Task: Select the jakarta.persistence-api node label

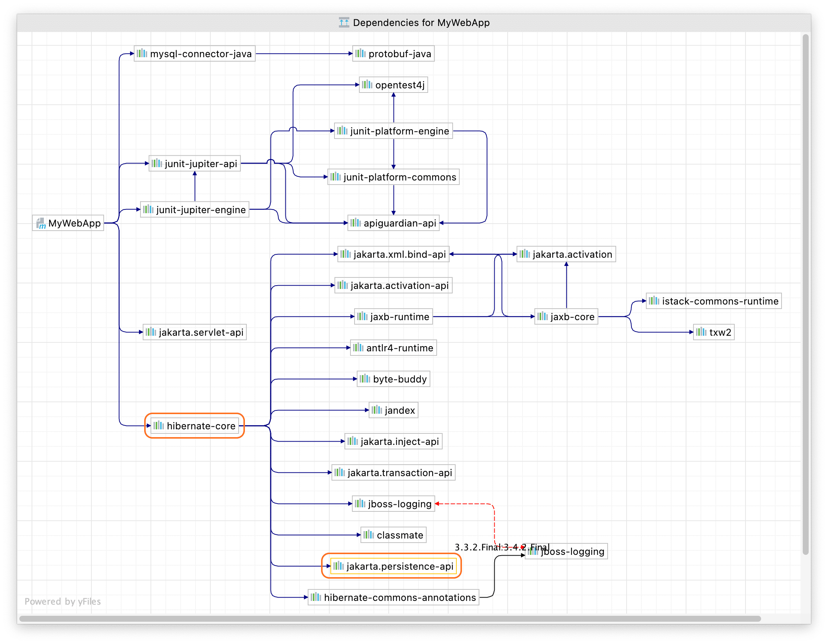Action: (x=400, y=566)
